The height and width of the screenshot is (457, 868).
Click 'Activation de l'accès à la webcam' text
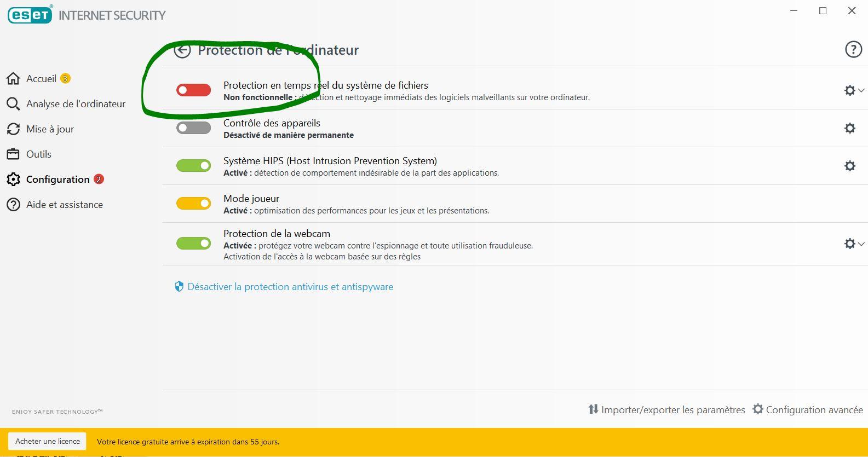(x=322, y=257)
